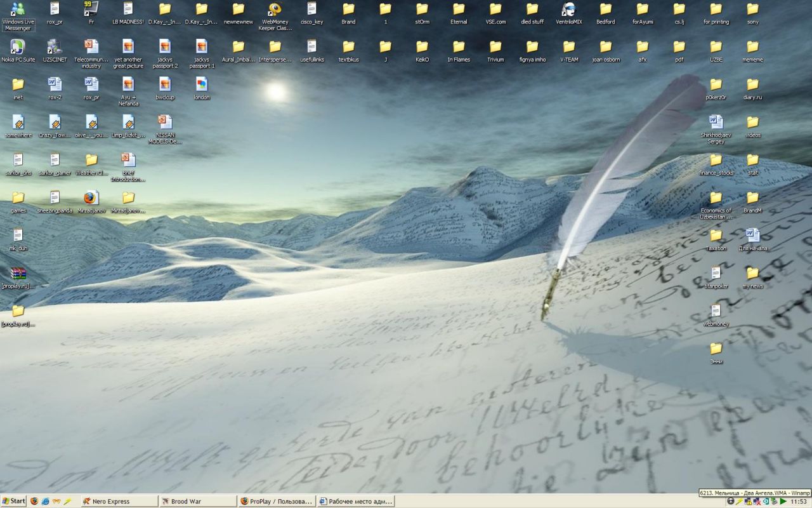Select the UZSCINET network shortcut
This screenshot has height=508, width=812.
tap(55, 47)
